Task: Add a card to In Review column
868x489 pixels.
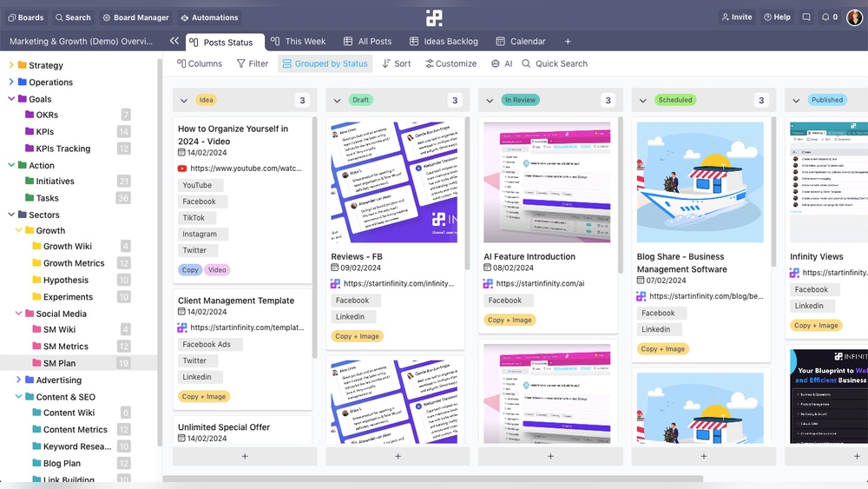Action: (x=550, y=456)
